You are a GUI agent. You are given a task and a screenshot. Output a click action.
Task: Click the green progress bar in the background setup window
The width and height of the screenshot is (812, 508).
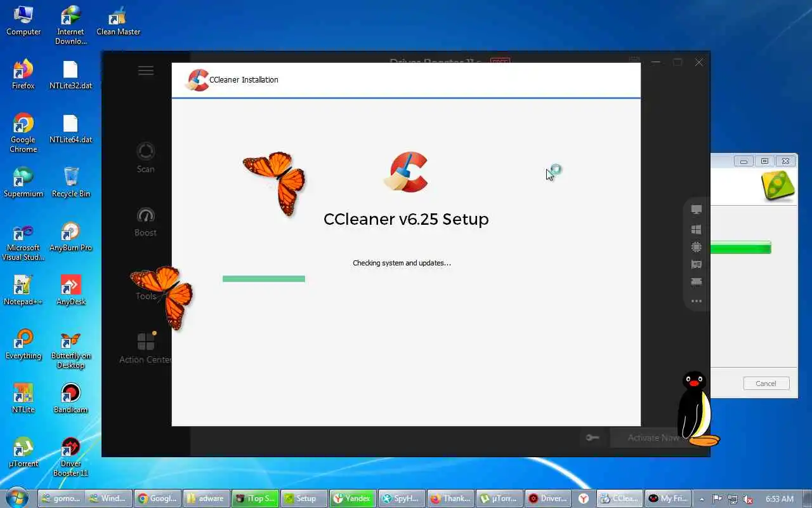click(x=740, y=248)
